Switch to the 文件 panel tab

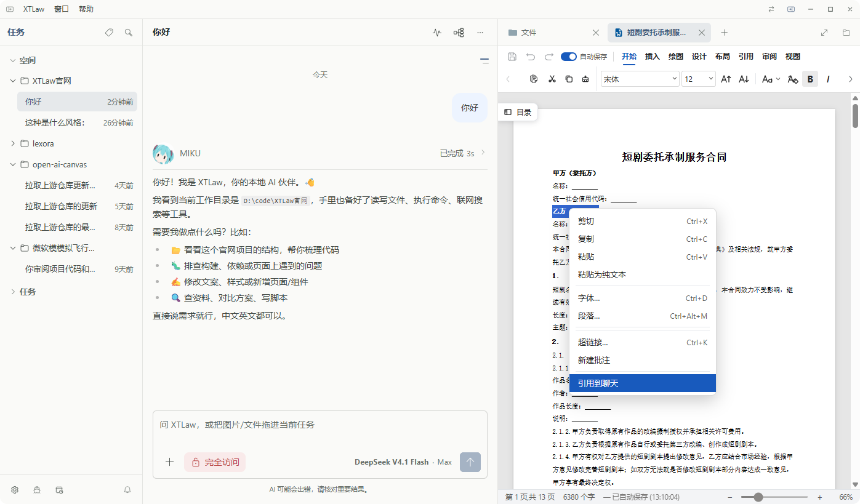552,33
